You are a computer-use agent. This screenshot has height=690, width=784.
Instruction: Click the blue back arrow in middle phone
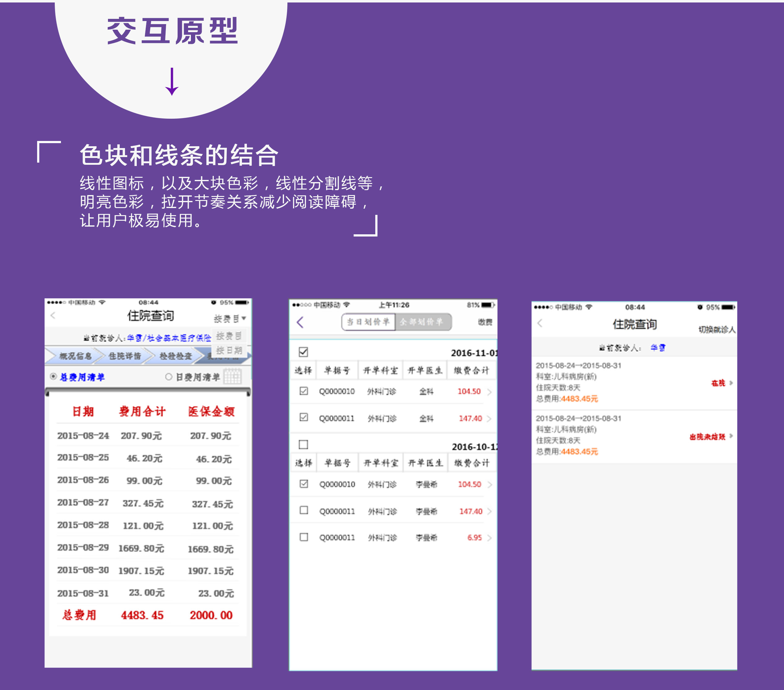coord(300,322)
